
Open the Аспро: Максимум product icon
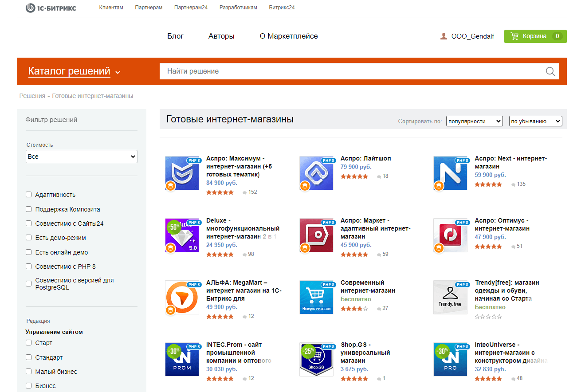tap(182, 173)
